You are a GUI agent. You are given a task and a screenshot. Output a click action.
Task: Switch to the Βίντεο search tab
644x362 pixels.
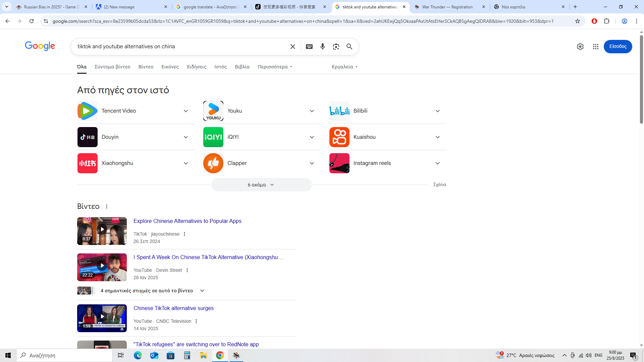point(146,67)
